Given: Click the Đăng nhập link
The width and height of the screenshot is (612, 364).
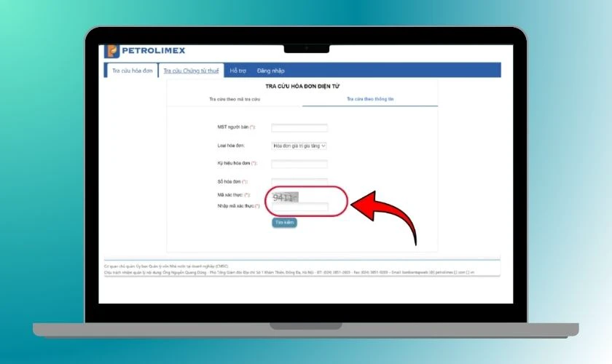Looking at the screenshot, I should click(x=270, y=71).
